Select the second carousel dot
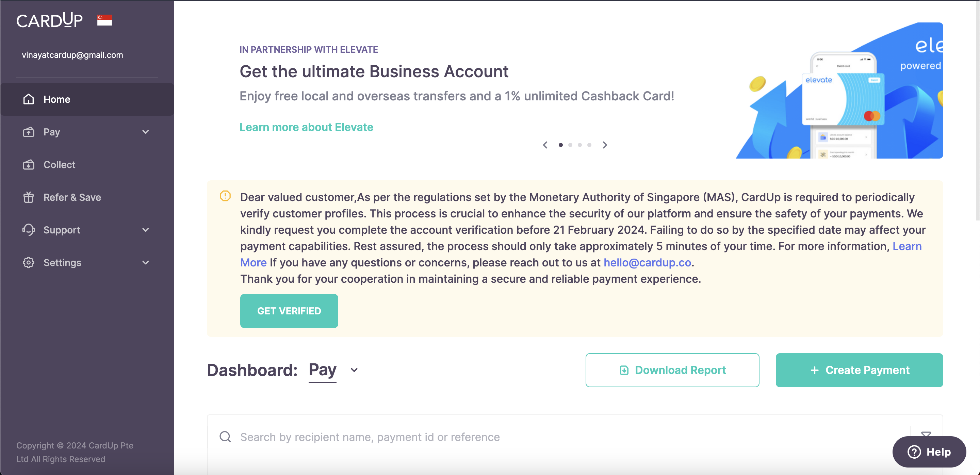 click(570, 145)
